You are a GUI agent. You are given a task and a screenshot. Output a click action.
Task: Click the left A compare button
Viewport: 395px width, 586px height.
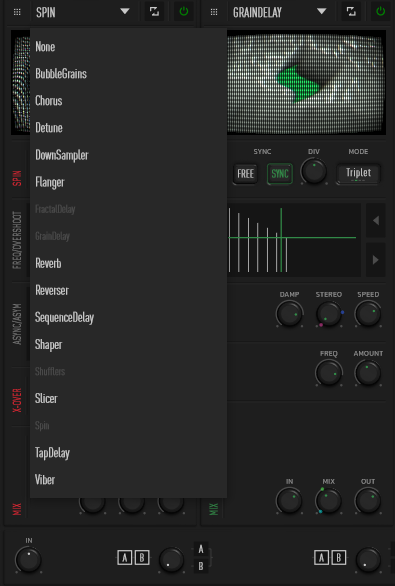coord(125,558)
